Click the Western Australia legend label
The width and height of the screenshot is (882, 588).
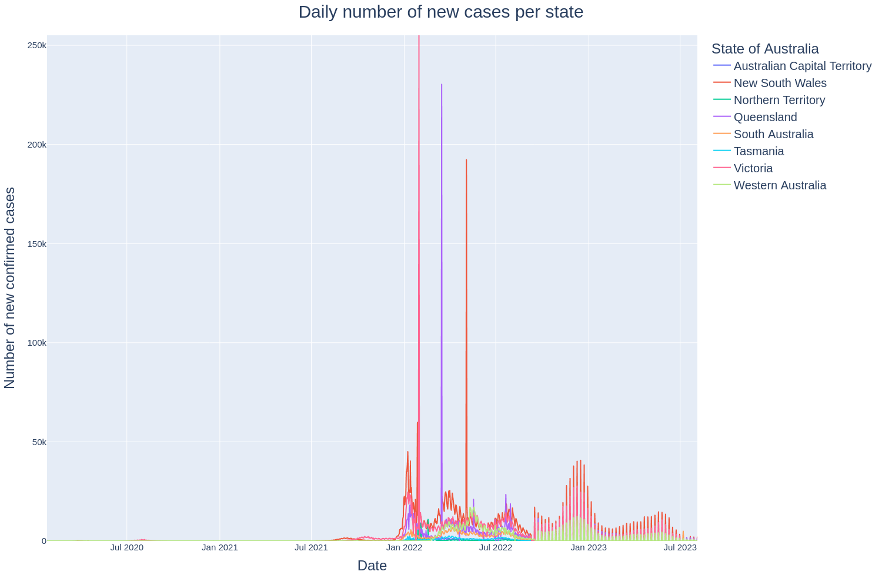pyautogui.click(x=780, y=185)
